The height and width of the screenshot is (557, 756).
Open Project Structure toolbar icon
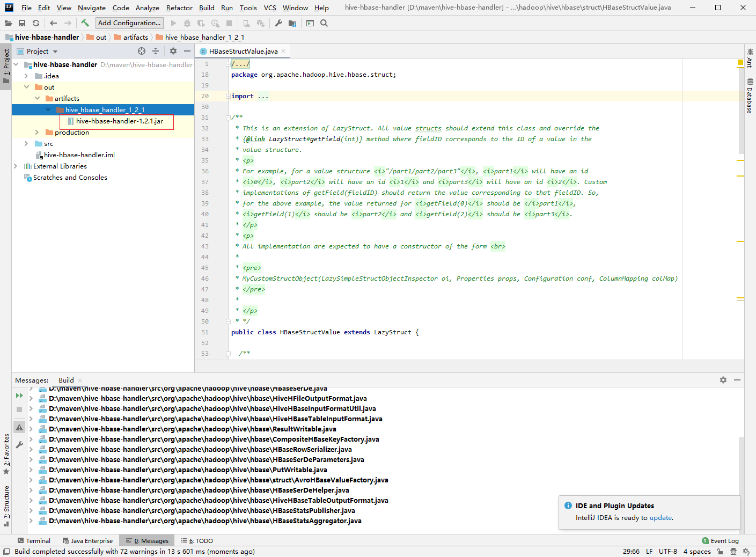point(292,23)
